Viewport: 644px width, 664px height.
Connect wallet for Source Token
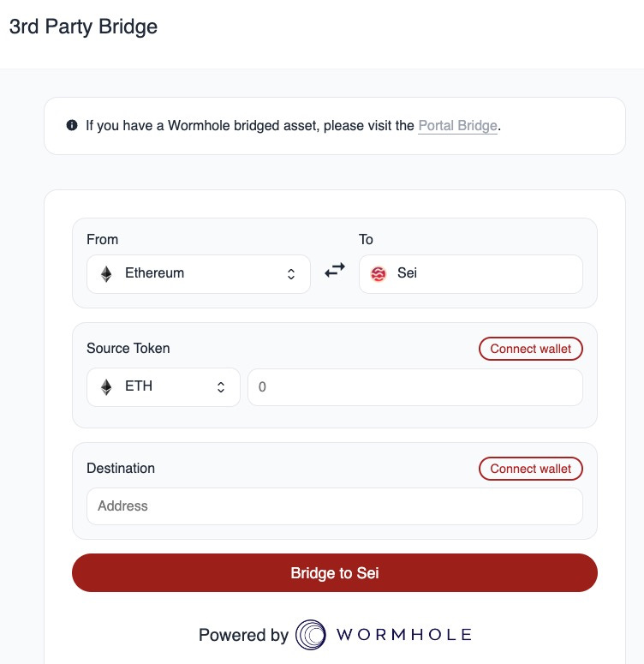coord(531,349)
